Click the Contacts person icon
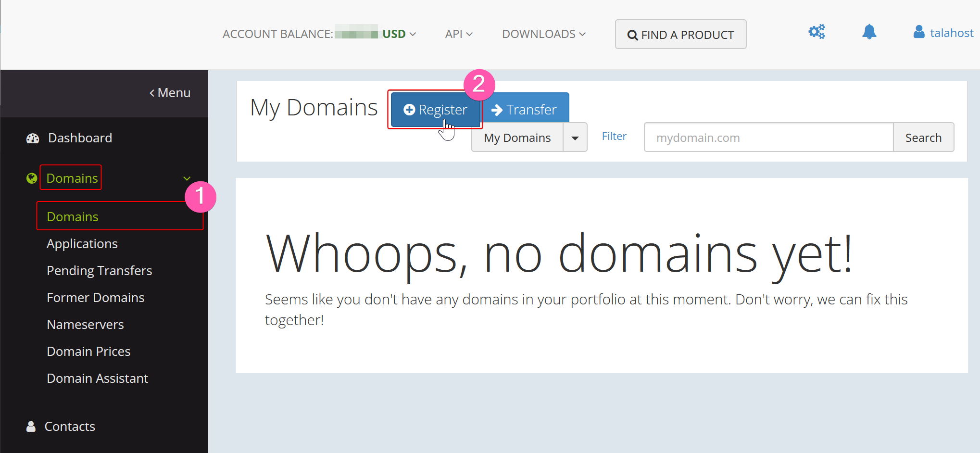Screen dimensions: 980x453 [31, 427]
